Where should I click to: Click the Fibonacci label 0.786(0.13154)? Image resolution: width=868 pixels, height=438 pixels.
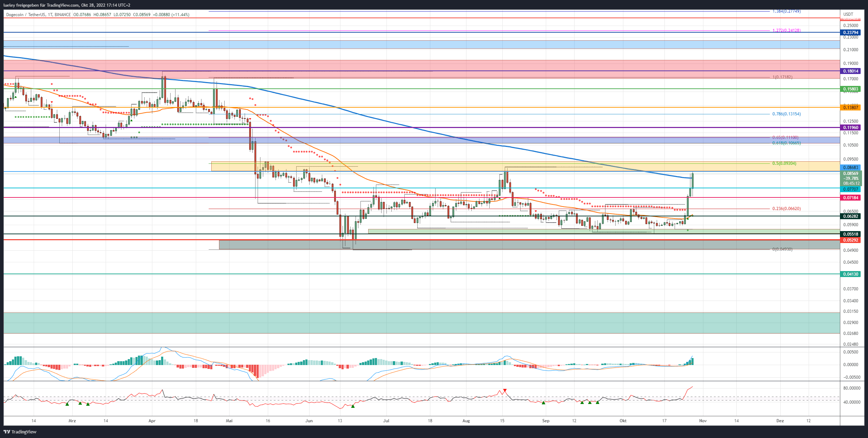(787, 114)
